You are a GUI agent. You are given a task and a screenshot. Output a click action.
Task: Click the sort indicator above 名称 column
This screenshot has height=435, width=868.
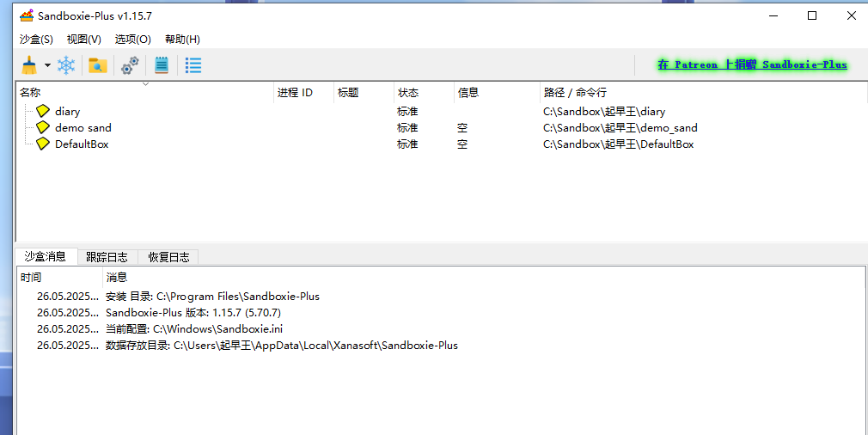(145, 84)
